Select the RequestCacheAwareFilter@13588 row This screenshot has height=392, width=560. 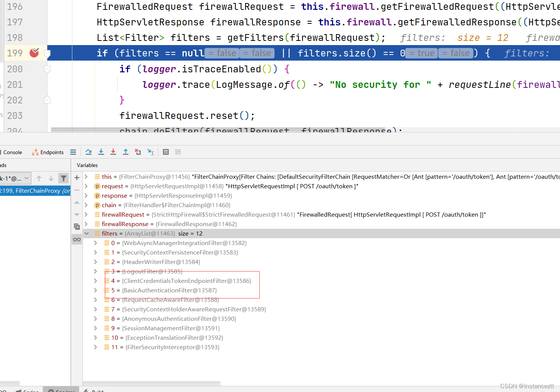[321, 300]
